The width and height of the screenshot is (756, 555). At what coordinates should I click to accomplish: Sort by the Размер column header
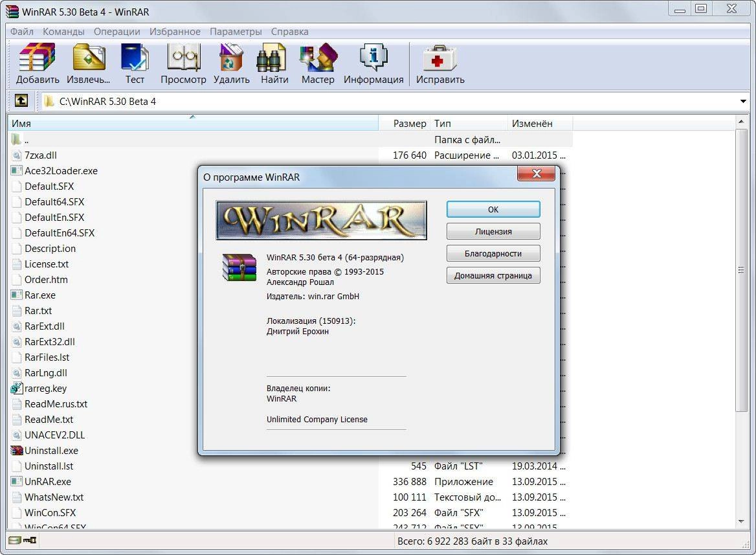[405, 124]
